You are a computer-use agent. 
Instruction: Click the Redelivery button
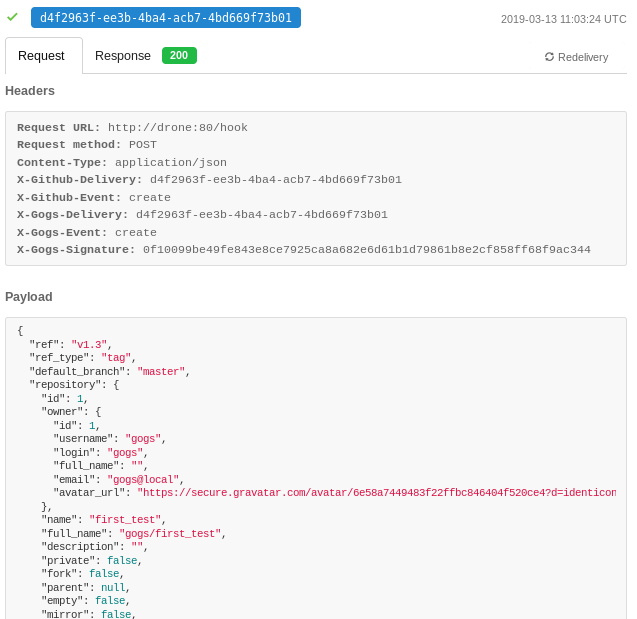577,57
